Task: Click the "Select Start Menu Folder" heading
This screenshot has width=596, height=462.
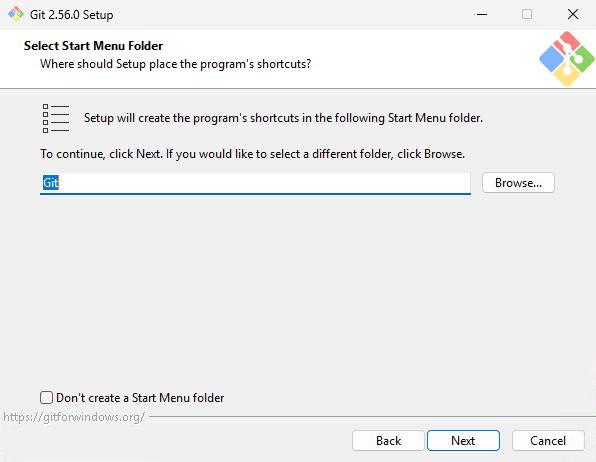Action: coord(94,46)
